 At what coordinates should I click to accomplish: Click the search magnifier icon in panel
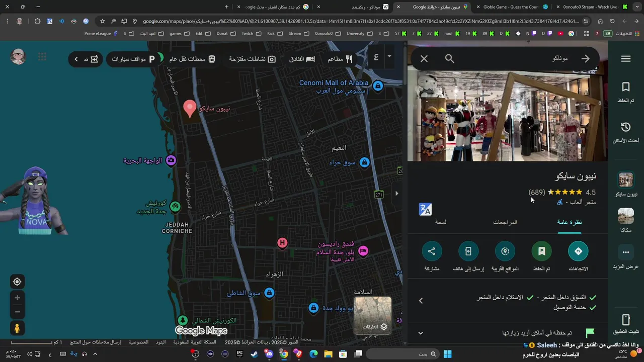(x=450, y=59)
